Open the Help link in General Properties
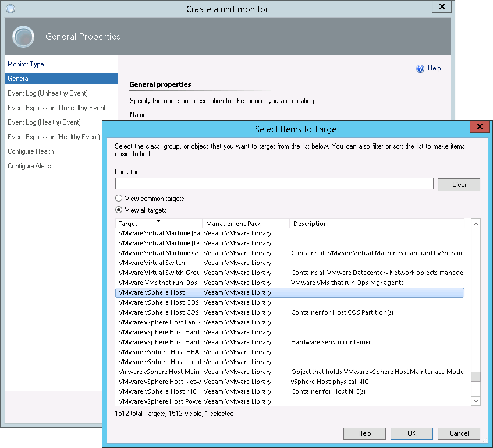 (434, 68)
